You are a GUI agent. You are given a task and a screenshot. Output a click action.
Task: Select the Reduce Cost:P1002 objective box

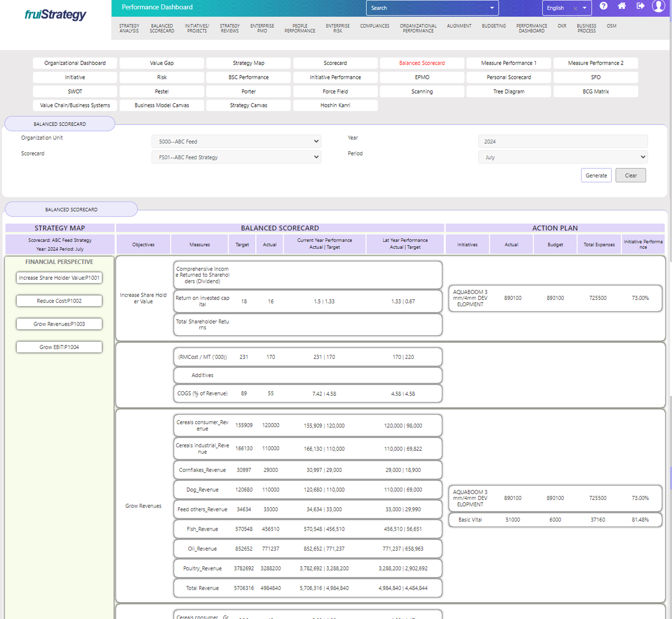pyautogui.click(x=59, y=301)
